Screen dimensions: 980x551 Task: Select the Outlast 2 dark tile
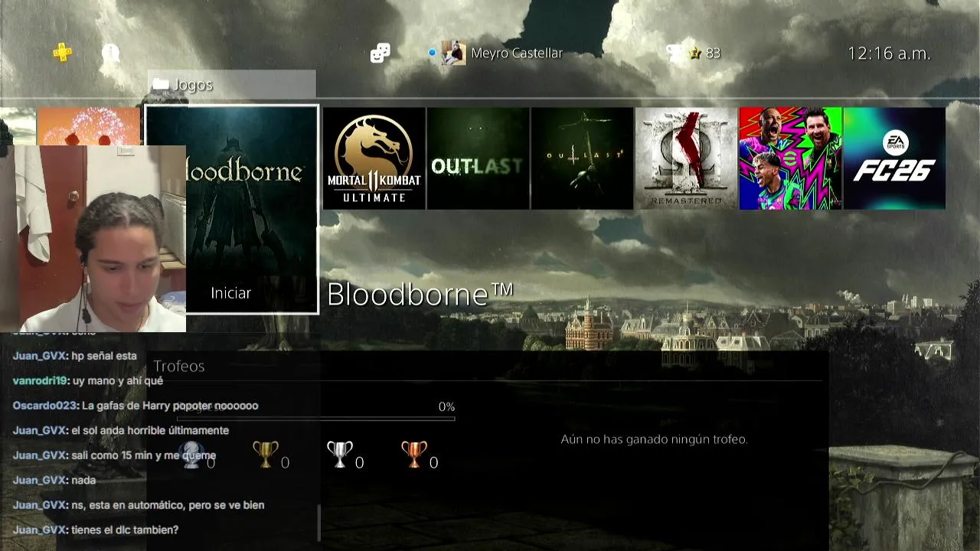(582, 158)
